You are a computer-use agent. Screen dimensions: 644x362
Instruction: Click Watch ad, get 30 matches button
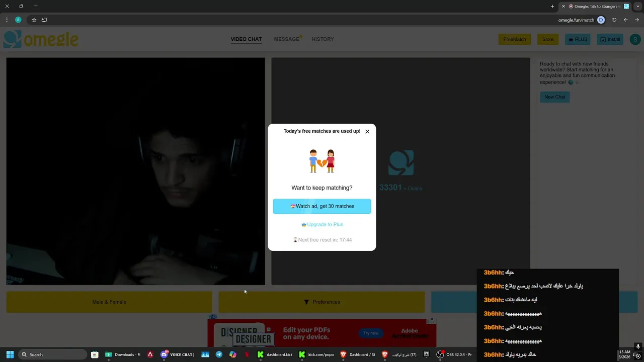[322, 206]
